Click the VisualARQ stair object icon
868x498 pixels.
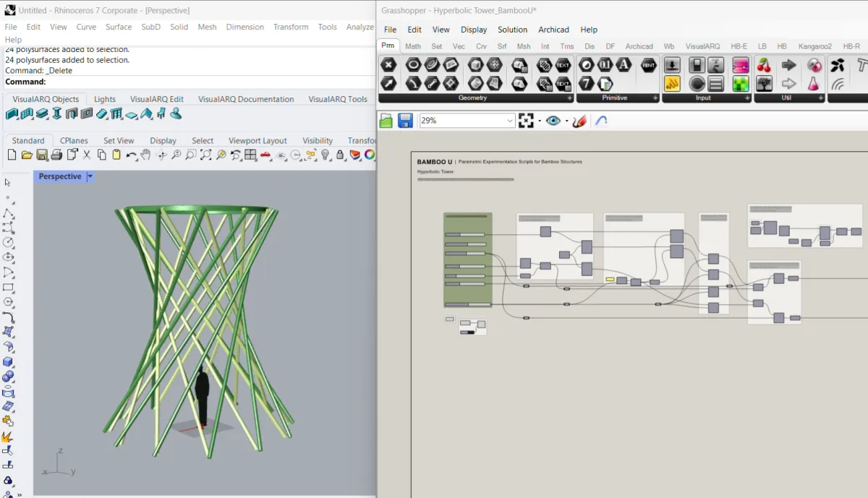[x=102, y=114]
